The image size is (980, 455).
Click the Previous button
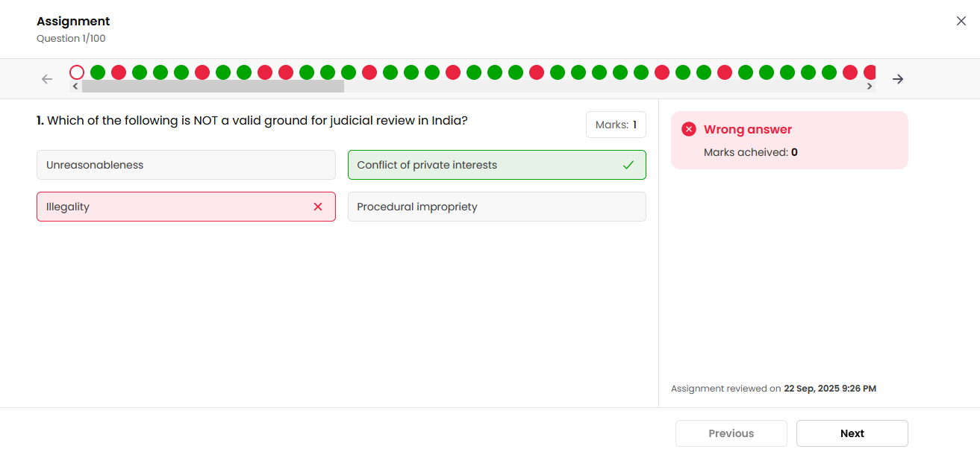pyautogui.click(x=731, y=433)
